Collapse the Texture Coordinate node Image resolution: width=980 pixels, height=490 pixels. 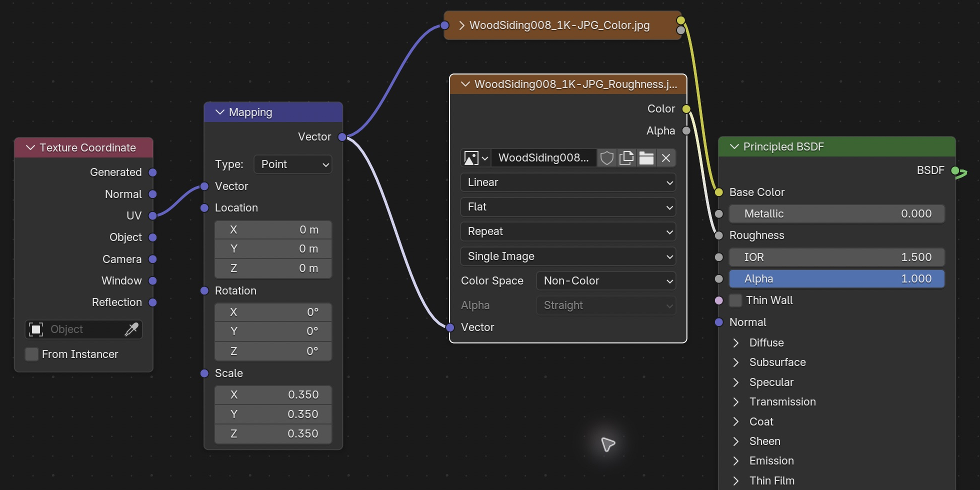pyautogui.click(x=30, y=148)
